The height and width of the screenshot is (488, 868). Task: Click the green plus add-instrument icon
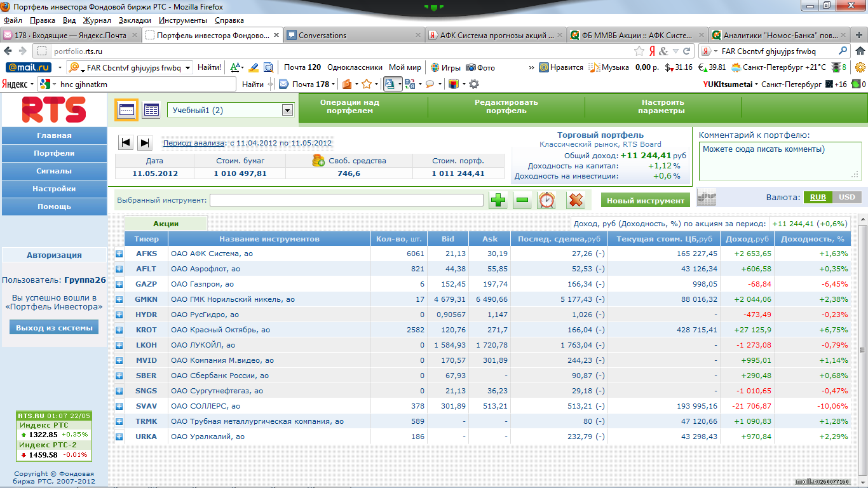(x=498, y=200)
